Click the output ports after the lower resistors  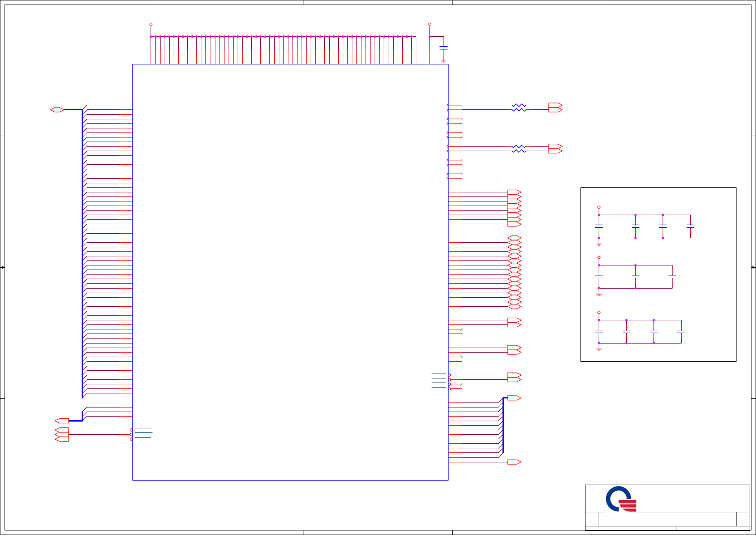point(556,148)
